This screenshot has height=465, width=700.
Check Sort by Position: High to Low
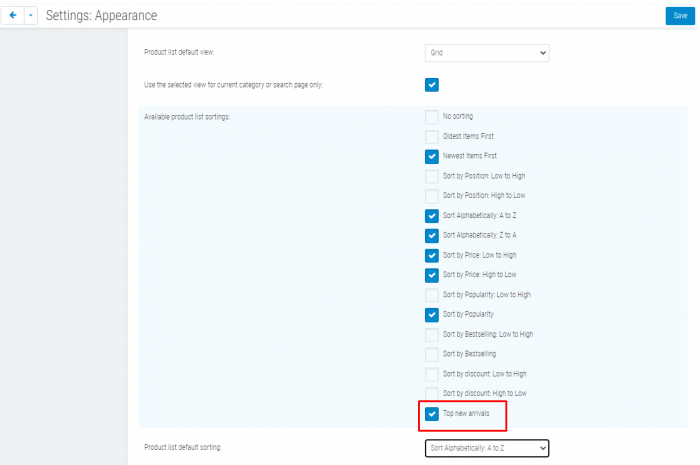[432, 196]
